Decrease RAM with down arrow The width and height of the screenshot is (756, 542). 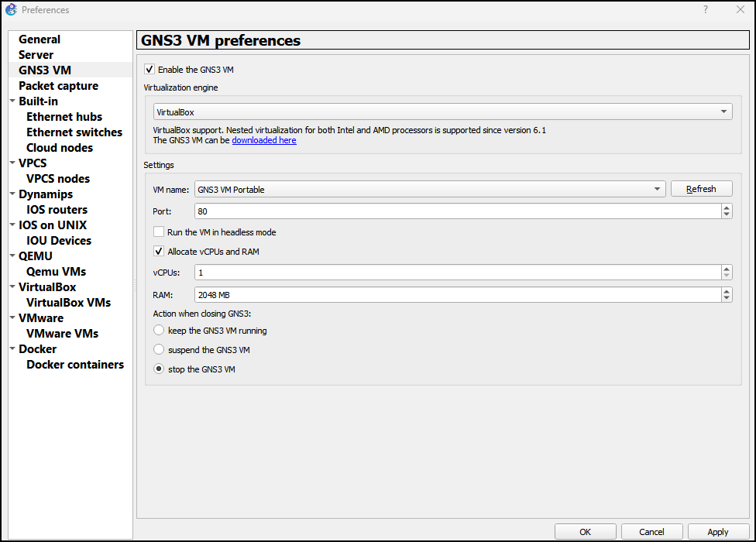pos(727,299)
